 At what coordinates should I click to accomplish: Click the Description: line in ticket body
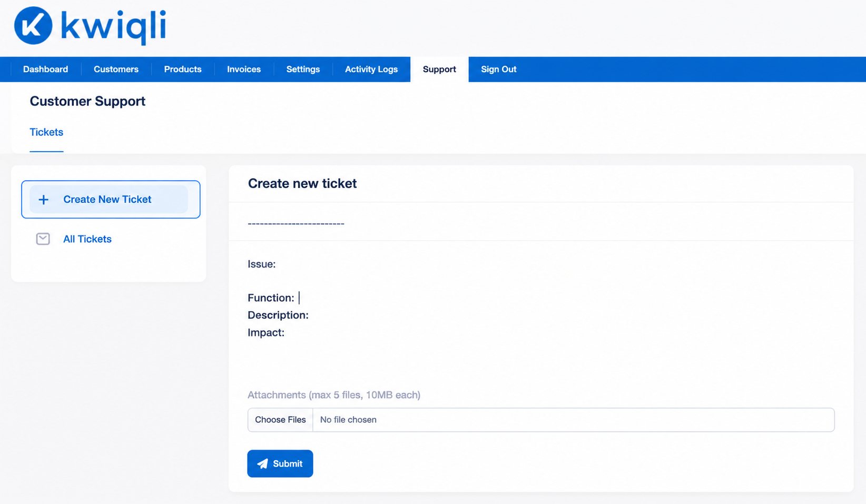pos(278,315)
